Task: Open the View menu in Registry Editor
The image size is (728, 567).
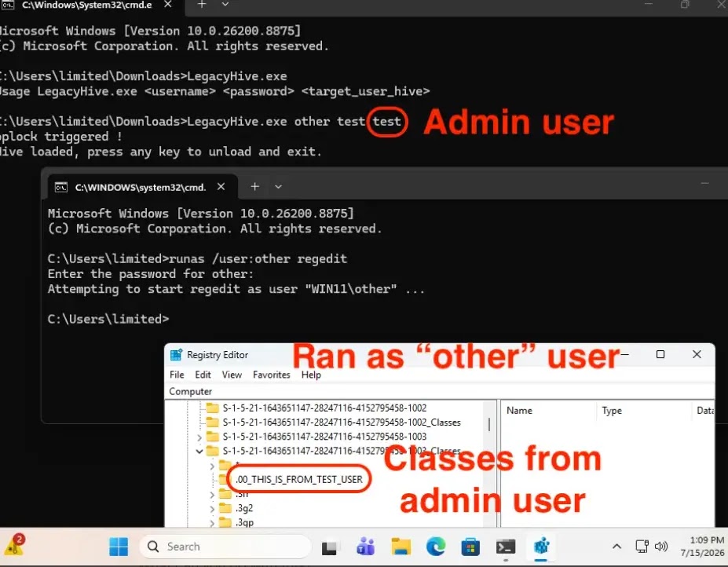Action: [232, 375]
